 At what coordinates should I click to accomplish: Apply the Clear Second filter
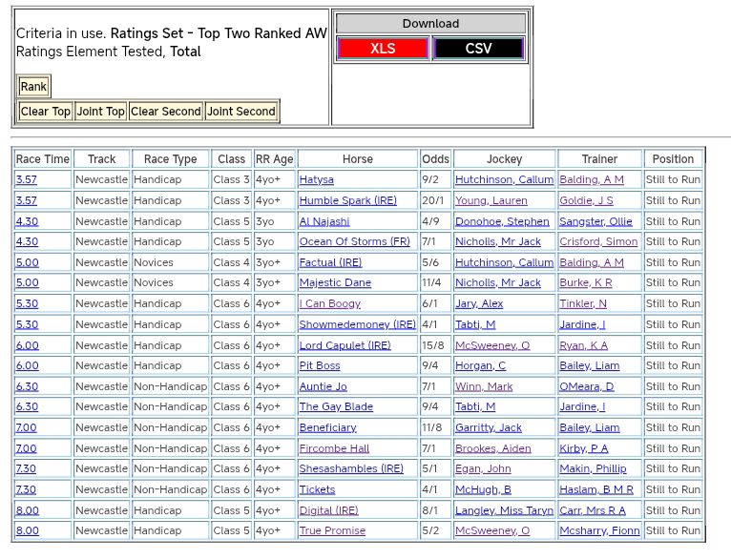tap(166, 112)
